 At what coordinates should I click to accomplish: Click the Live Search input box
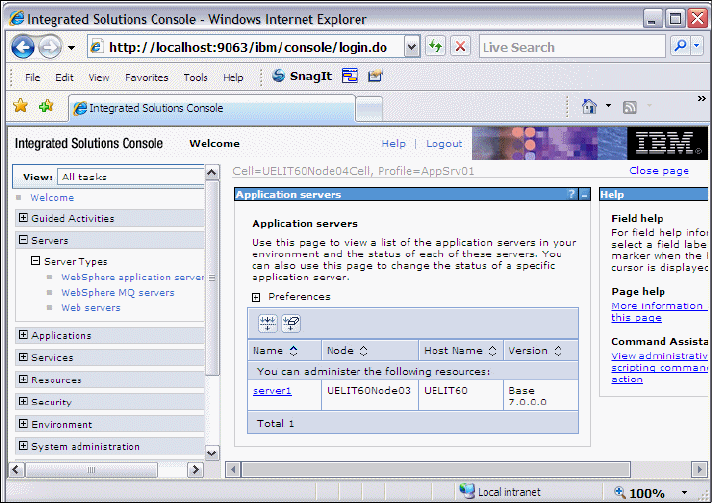click(x=572, y=47)
